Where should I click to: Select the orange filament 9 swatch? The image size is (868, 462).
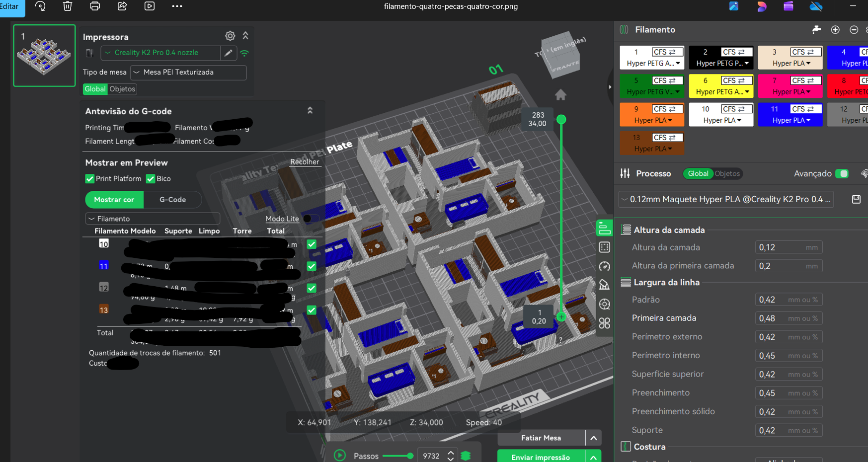(x=652, y=114)
